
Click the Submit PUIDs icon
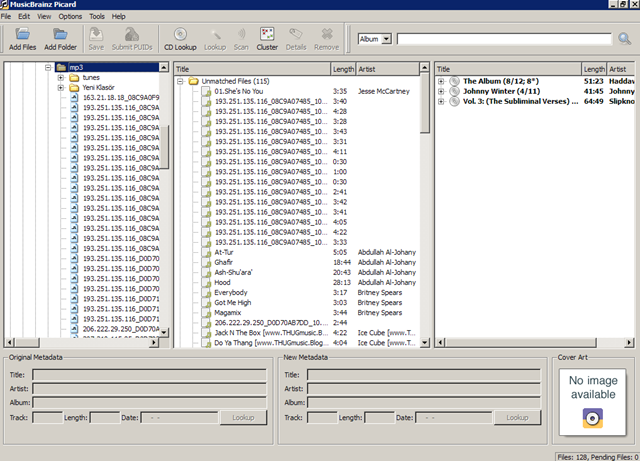pyautogui.click(x=132, y=34)
